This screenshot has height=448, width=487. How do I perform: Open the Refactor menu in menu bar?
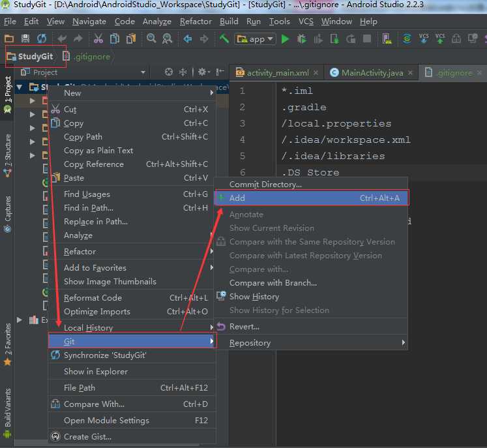point(196,22)
